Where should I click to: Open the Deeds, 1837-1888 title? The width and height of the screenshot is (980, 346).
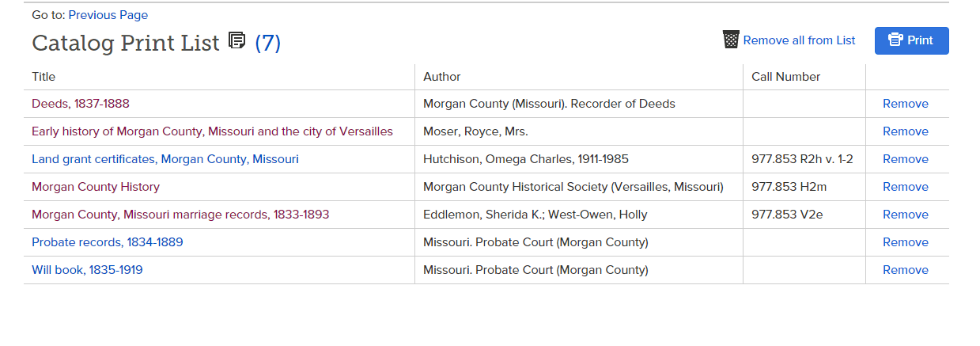pos(81,104)
